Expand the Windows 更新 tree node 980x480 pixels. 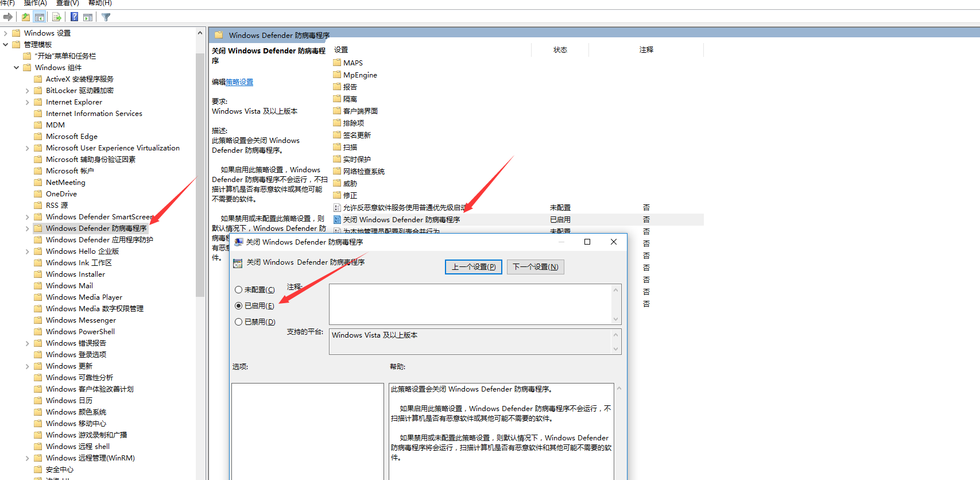point(28,366)
